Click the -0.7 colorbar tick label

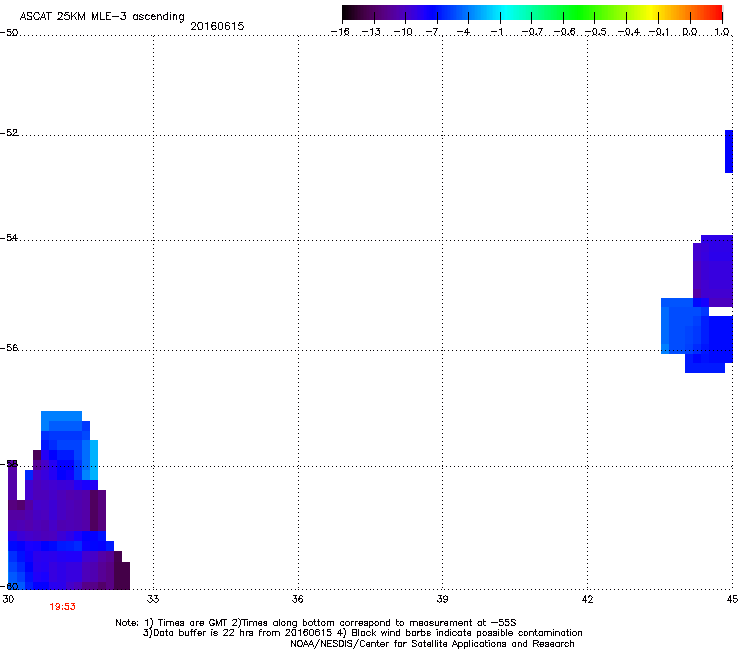point(532,32)
